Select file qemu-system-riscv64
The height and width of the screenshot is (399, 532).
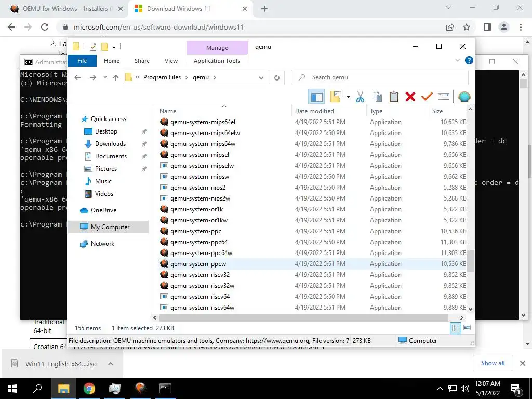tap(200, 297)
